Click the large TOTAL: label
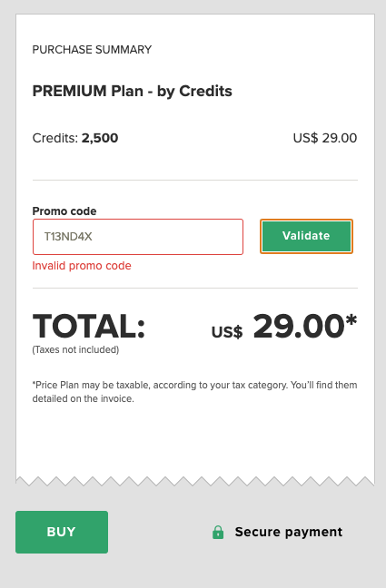The image size is (386, 588). point(89,327)
